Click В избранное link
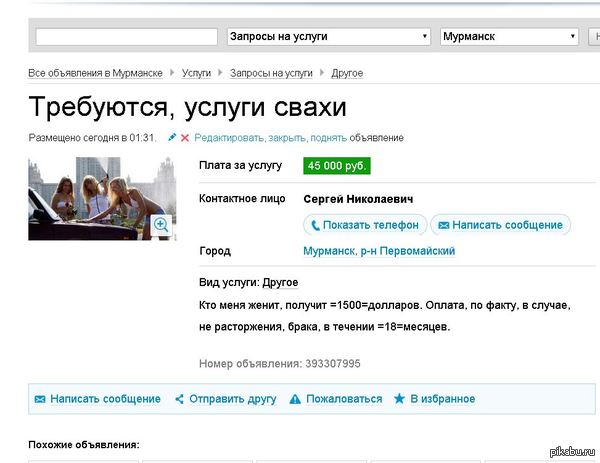Viewport: 600px width, 463px height. [443, 399]
